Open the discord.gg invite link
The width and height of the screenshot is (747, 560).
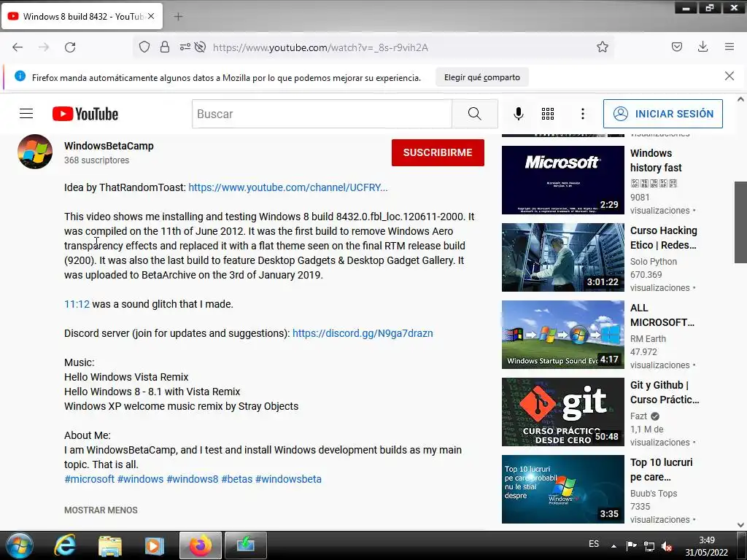click(x=363, y=333)
